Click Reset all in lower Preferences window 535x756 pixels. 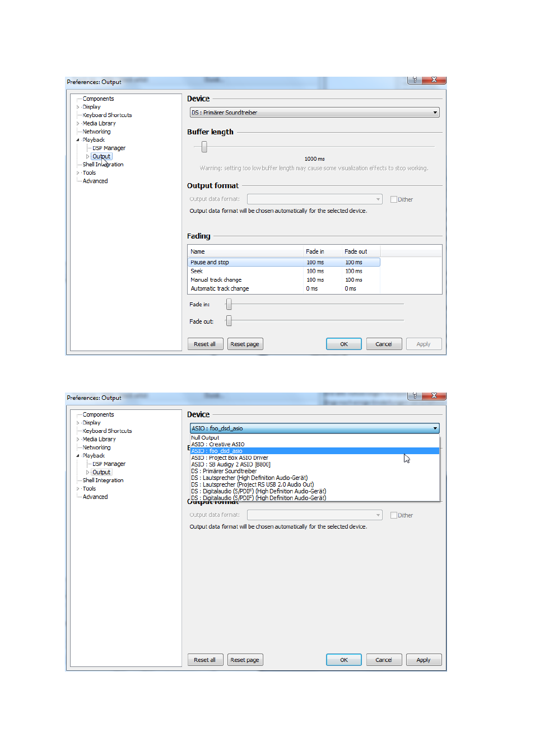pyautogui.click(x=205, y=660)
